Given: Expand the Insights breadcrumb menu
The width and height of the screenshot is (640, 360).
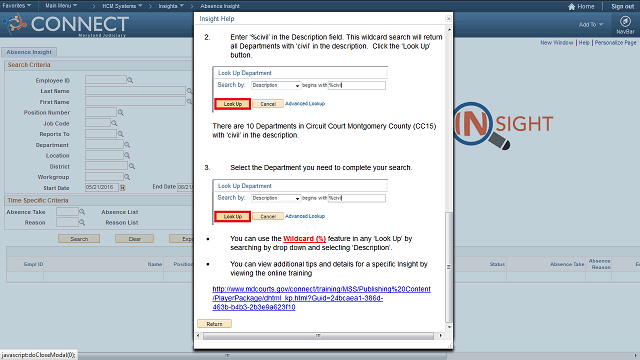Looking at the screenshot, I should [x=171, y=6].
